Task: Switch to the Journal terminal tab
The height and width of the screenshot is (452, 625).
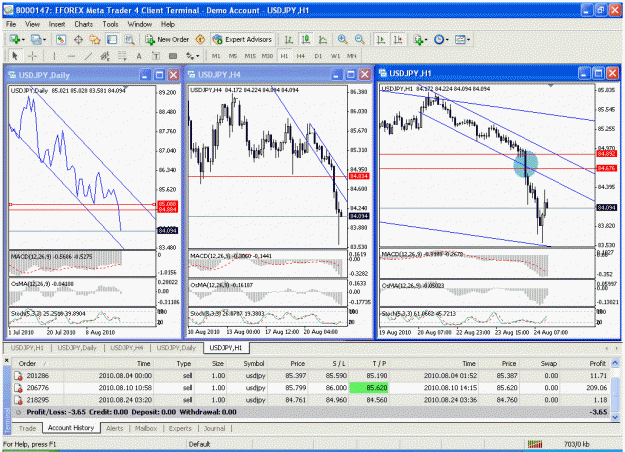Action: [x=214, y=428]
